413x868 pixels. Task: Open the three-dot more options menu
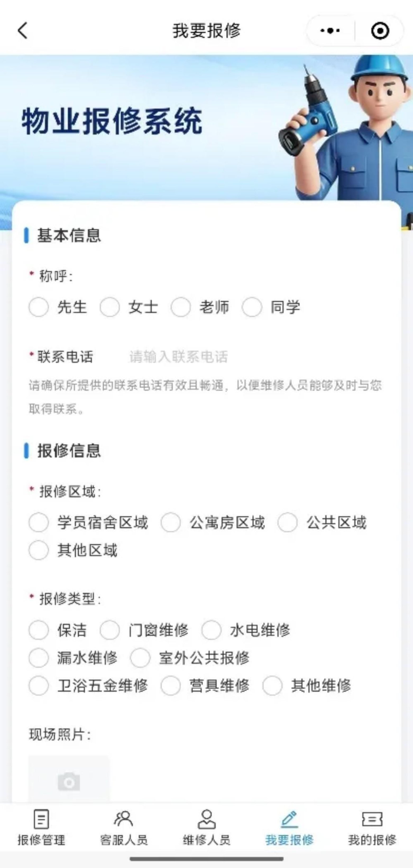pyautogui.click(x=330, y=31)
